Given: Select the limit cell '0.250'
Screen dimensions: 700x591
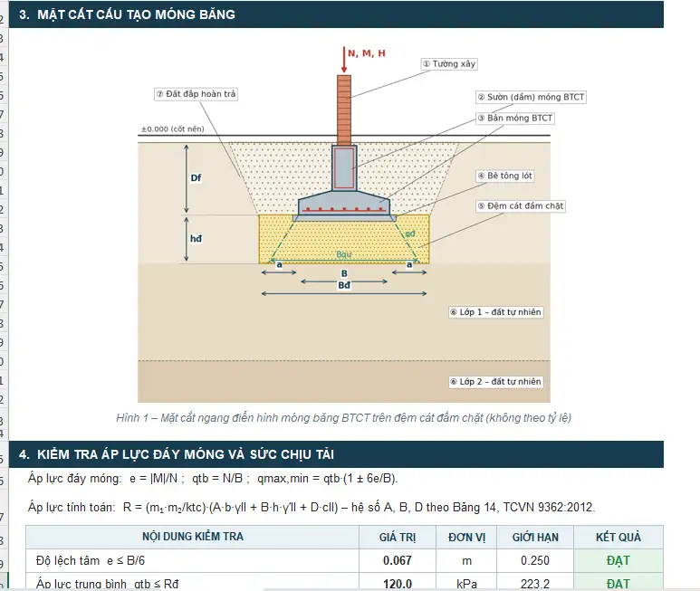Looking at the screenshot, I should (x=535, y=560).
